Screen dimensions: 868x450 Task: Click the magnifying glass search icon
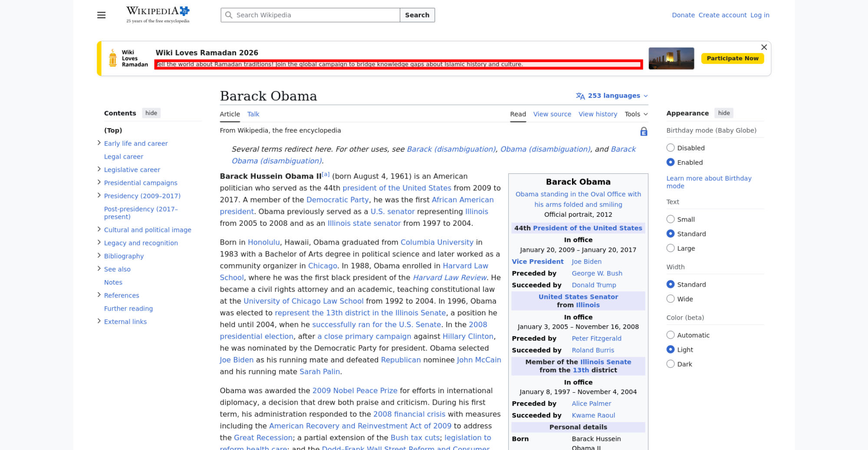tap(229, 15)
